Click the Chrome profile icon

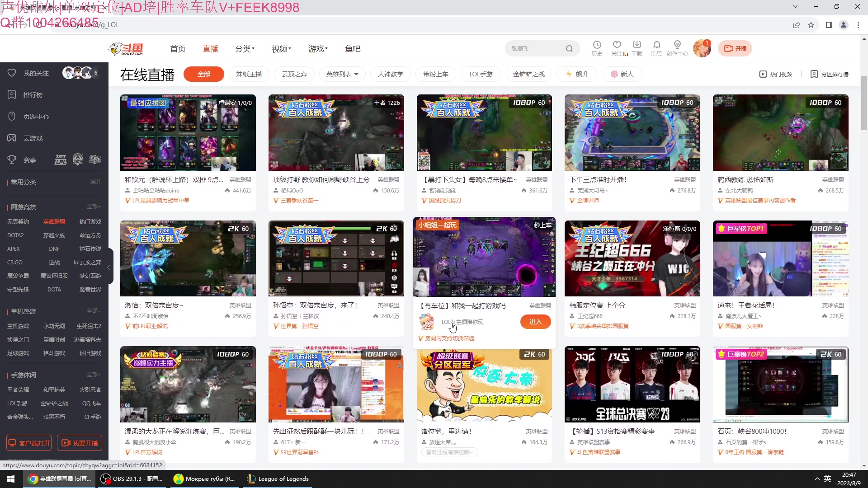tap(843, 25)
